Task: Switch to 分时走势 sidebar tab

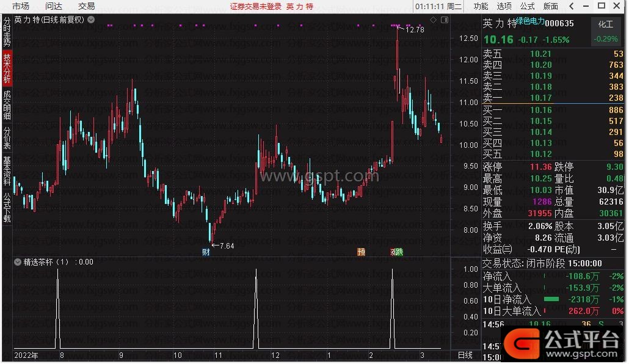Action: coord(7,31)
